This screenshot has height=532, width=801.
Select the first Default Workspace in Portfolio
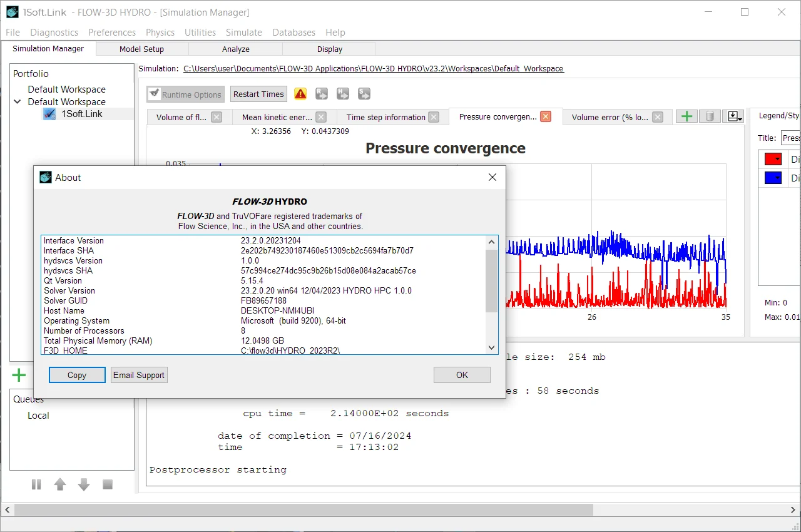point(66,89)
